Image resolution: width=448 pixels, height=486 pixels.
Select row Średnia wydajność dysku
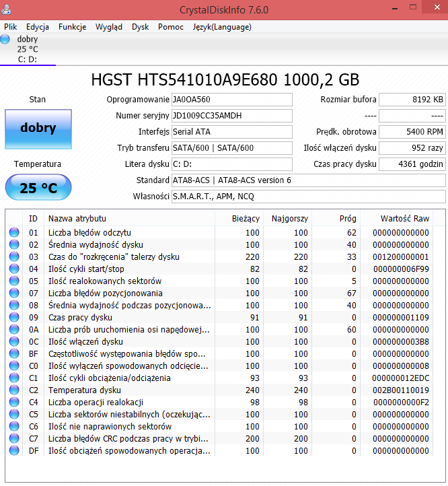(219, 244)
